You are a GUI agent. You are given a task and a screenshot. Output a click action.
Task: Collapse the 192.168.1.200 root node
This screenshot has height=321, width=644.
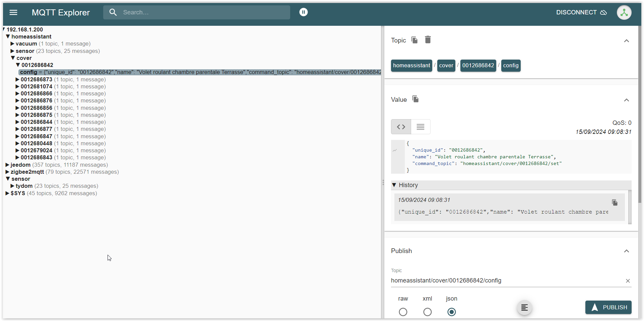(x=4, y=29)
